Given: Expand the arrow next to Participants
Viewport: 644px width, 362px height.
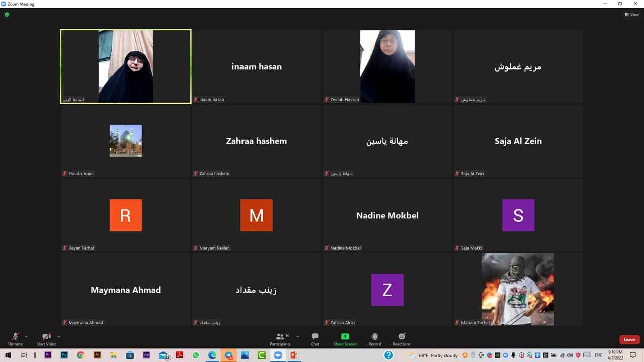Looking at the screenshot, I should pos(298,336).
